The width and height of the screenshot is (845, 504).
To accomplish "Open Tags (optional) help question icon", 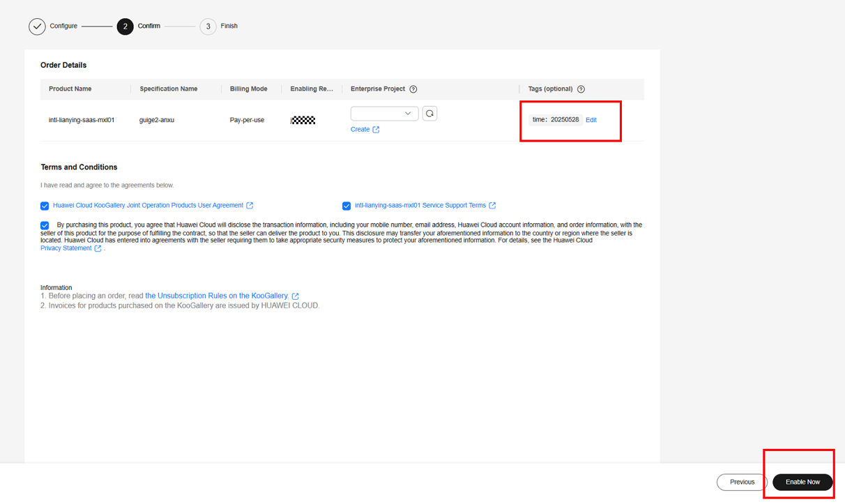I will tap(581, 89).
